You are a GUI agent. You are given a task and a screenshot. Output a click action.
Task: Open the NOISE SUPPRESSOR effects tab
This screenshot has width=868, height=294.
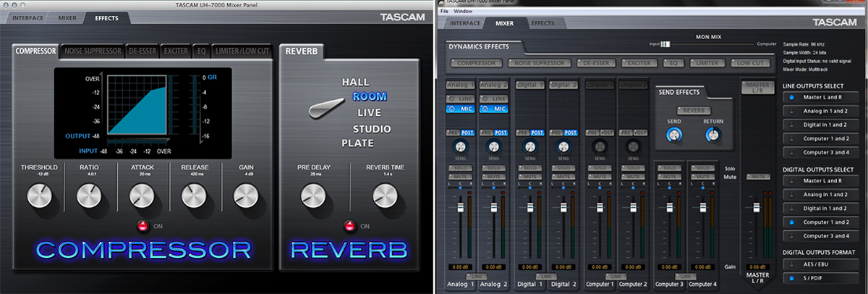pyautogui.click(x=92, y=51)
